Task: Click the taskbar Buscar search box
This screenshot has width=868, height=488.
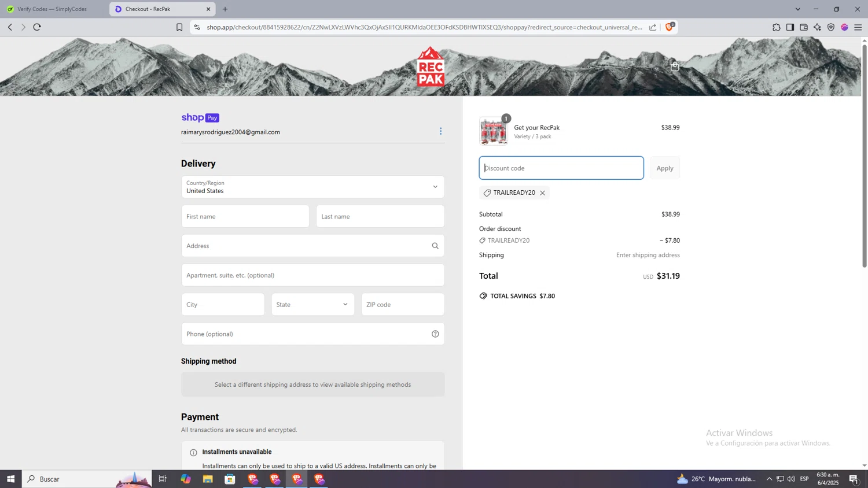Action: pos(87,479)
